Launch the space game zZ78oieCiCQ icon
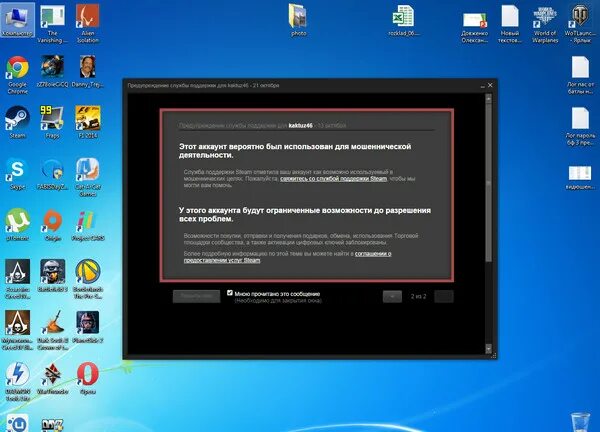 pyautogui.click(x=52, y=71)
